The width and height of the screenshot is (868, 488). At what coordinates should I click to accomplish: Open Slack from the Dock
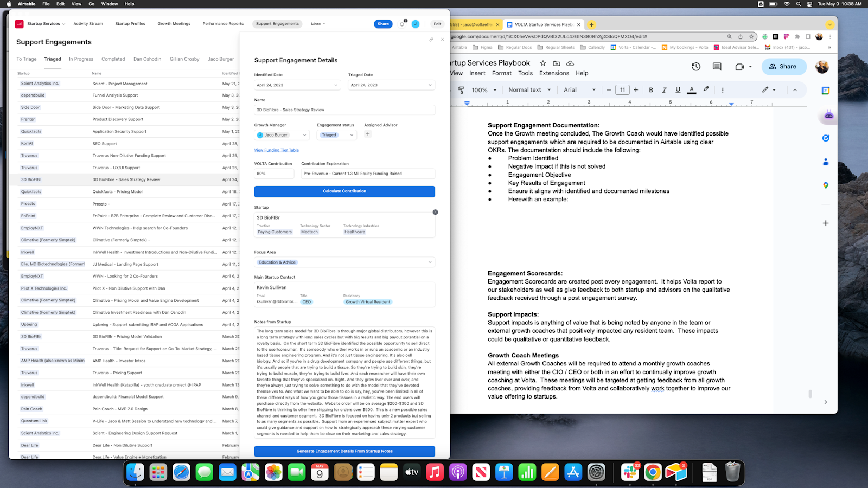pyautogui.click(x=630, y=472)
